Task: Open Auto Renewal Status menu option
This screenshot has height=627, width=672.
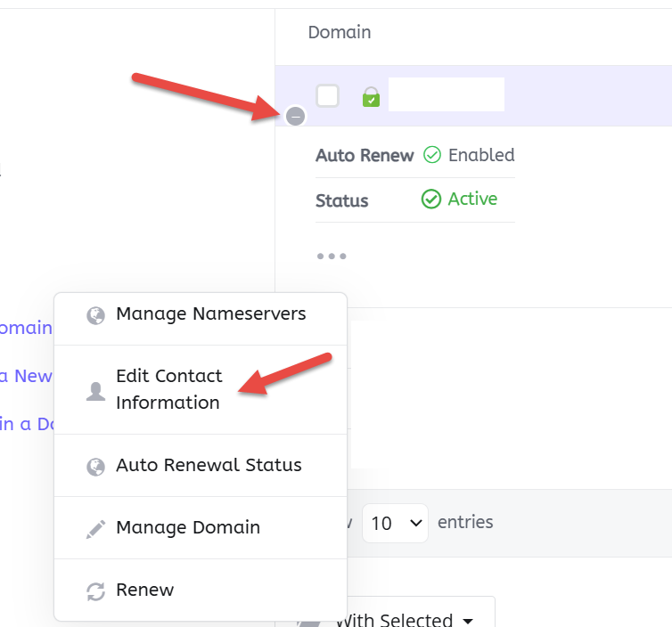Action: tap(209, 465)
